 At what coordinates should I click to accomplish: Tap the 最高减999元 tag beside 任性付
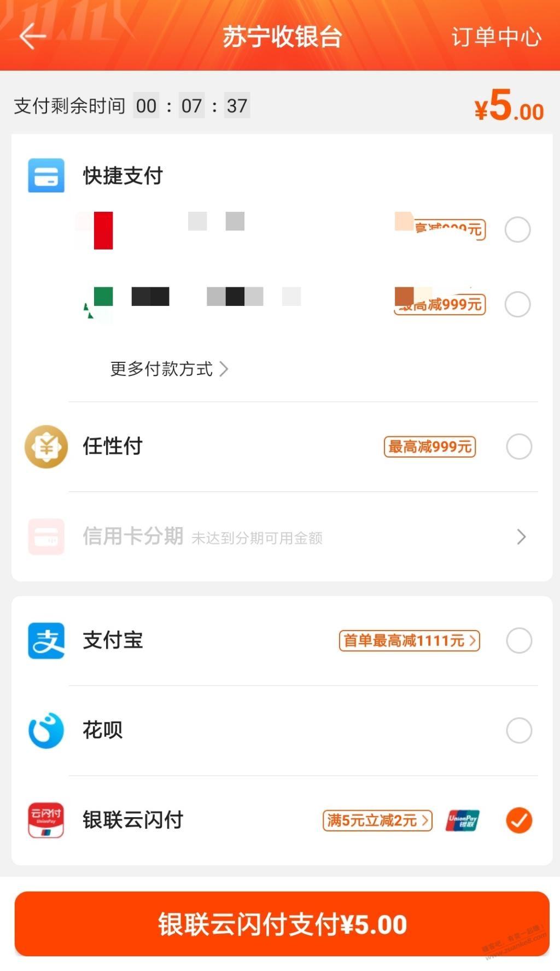pyautogui.click(x=430, y=447)
